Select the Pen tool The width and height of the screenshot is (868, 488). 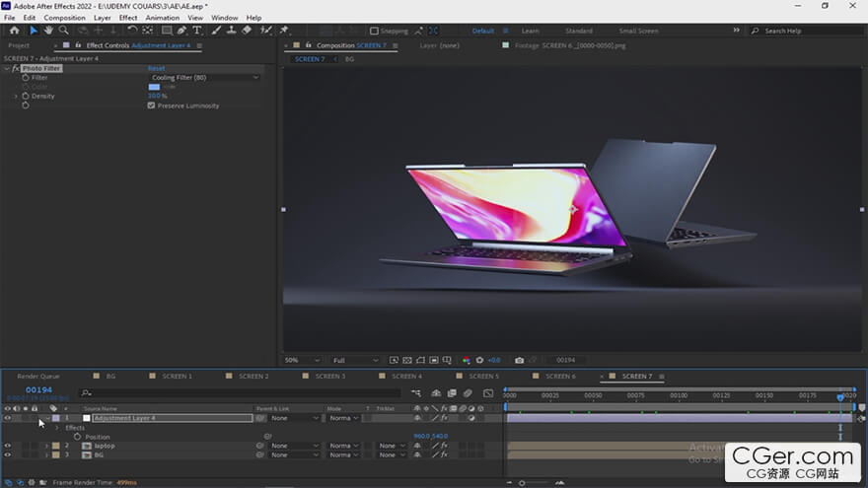(x=182, y=31)
